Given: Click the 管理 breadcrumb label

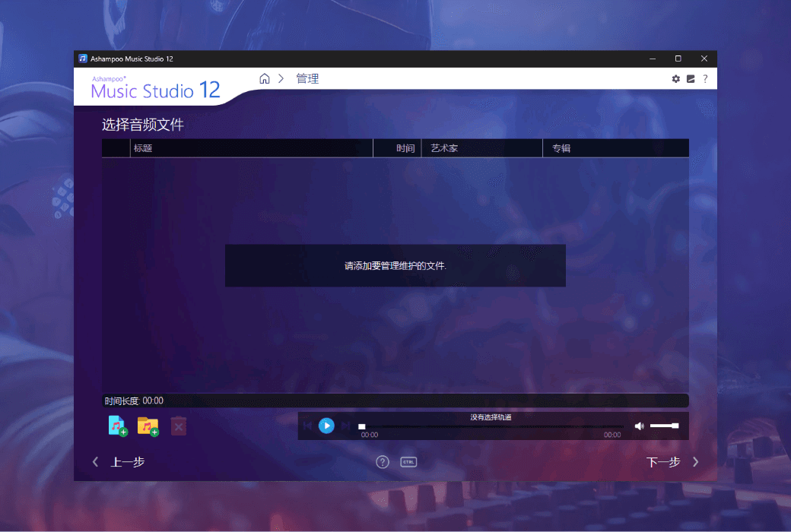Looking at the screenshot, I should pyautogui.click(x=307, y=79).
